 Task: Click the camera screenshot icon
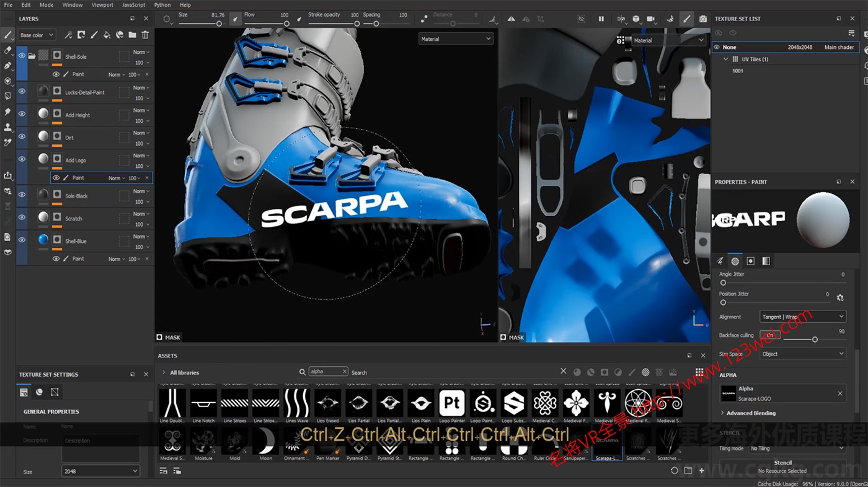[x=702, y=19]
